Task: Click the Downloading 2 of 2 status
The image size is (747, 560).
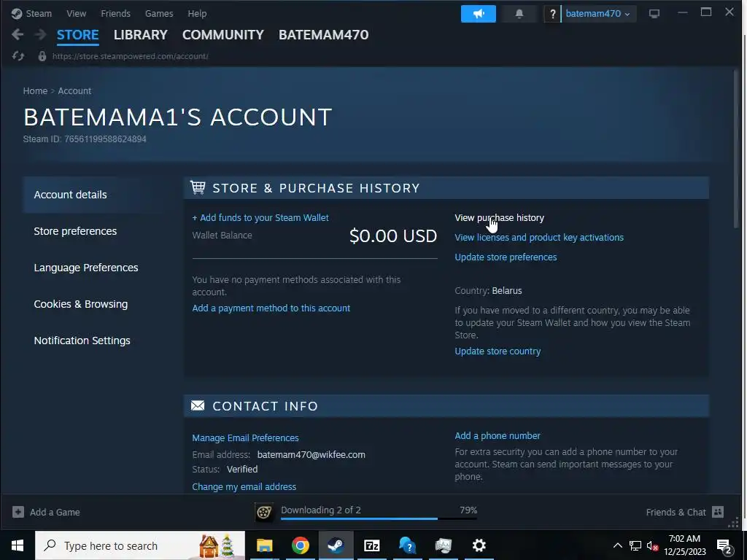Action: (x=321, y=510)
